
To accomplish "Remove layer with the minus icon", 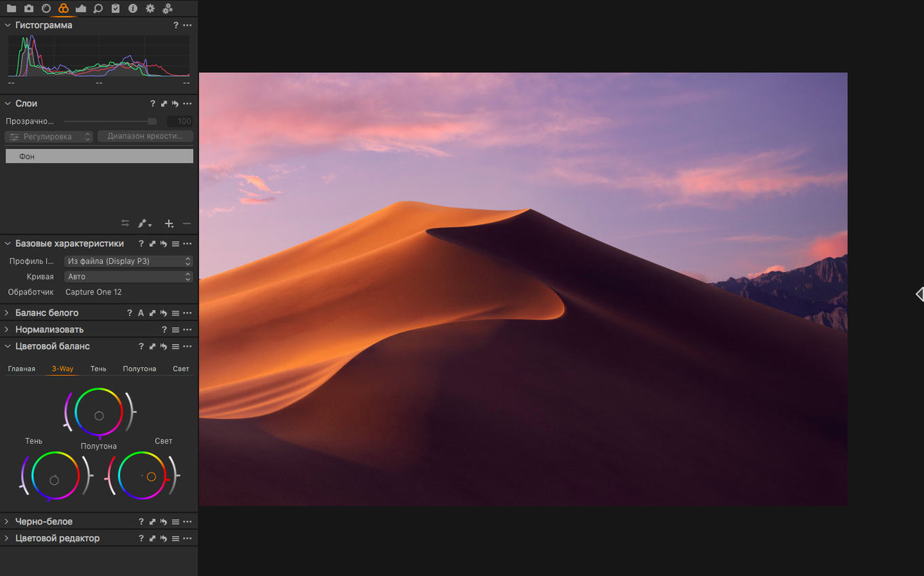I will point(187,223).
